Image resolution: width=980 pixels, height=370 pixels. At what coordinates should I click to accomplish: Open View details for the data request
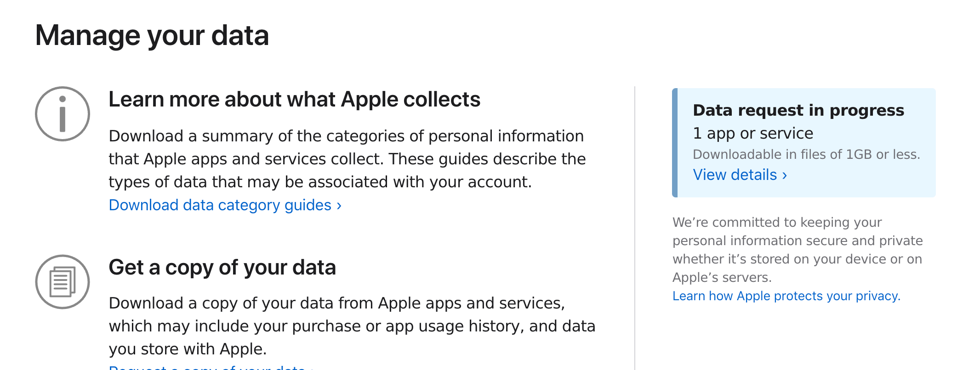tap(735, 175)
